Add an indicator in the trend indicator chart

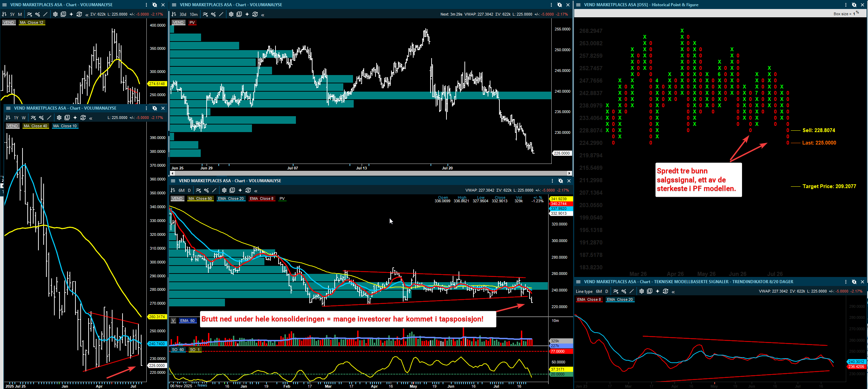click(616, 291)
